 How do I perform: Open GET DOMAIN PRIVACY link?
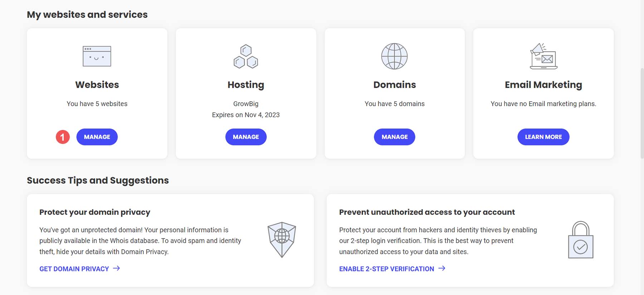(x=74, y=269)
